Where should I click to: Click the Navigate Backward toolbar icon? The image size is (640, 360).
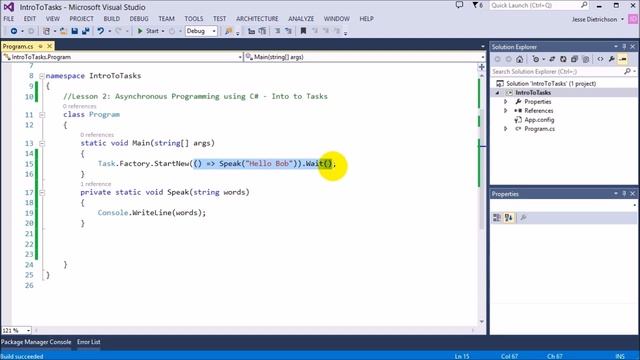[x=13, y=31]
